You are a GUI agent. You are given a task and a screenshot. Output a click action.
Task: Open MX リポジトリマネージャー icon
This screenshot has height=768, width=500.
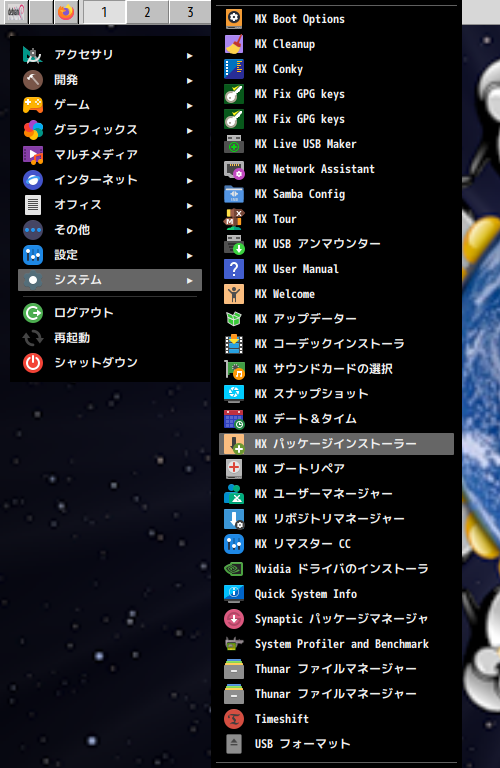[x=234, y=518]
